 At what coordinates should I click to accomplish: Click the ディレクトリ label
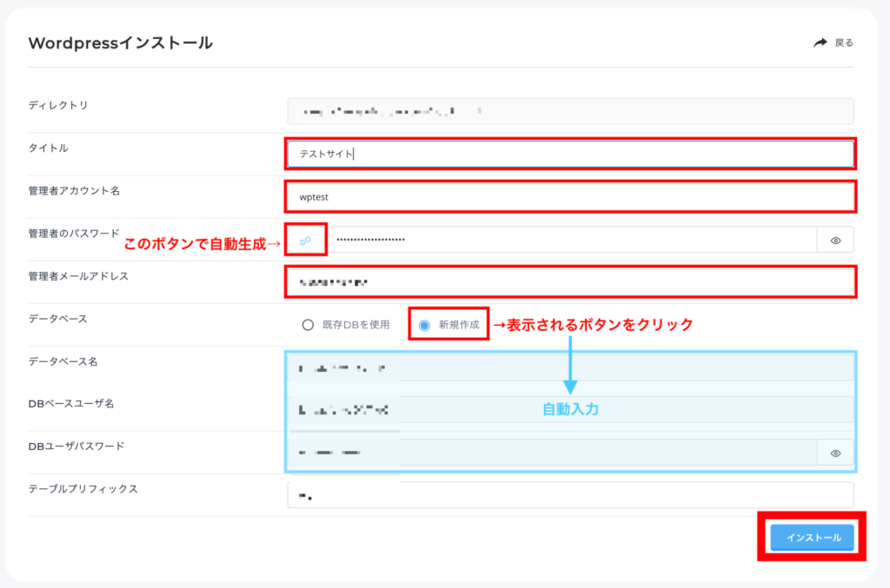pos(58,105)
